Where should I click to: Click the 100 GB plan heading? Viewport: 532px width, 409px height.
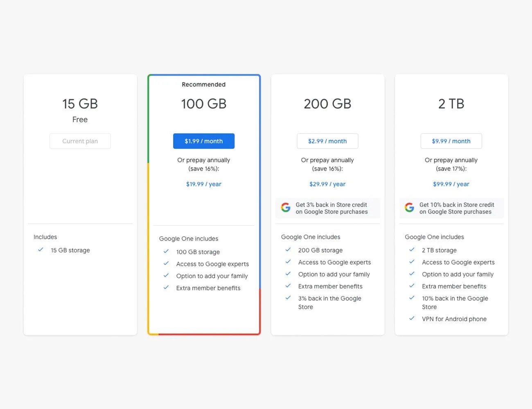(x=204, y=104)
